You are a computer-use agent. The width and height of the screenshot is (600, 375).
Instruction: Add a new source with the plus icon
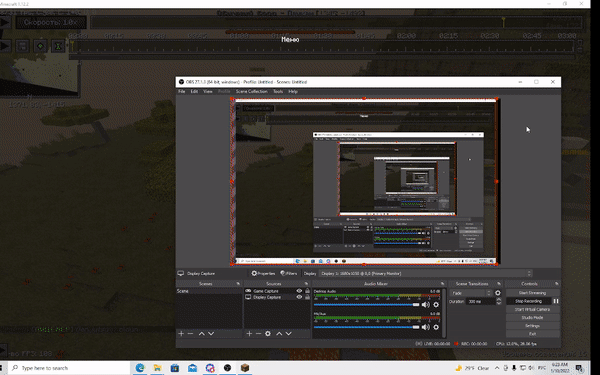(x=249, y=334)
